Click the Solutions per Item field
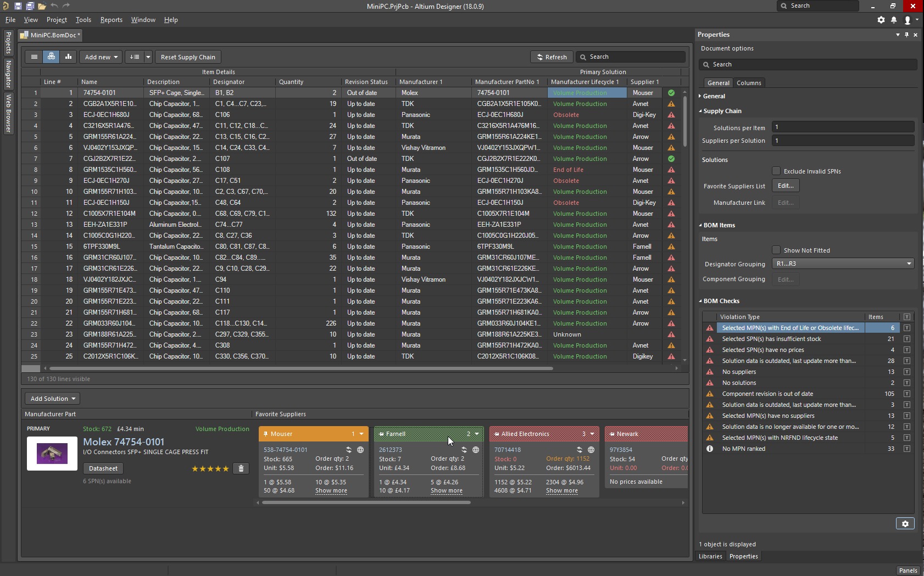 coord(842,127)
